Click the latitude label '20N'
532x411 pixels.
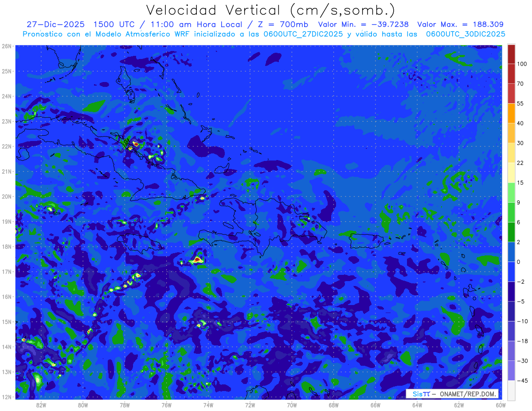[6, 196]
